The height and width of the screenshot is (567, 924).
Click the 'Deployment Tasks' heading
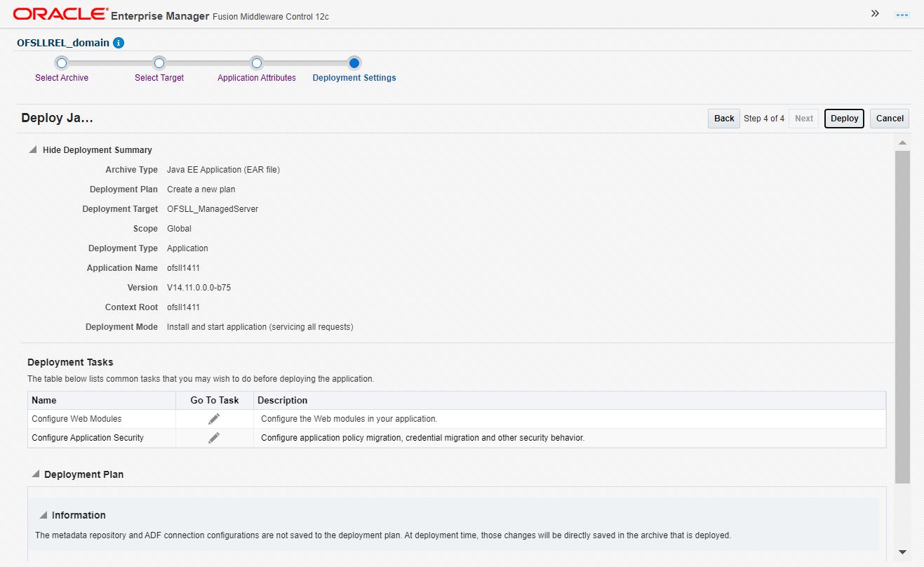(x=70, y=362)
